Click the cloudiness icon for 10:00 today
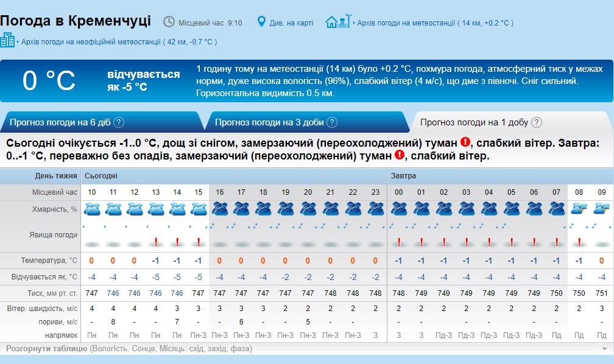Image resolution: width=614 pixels, height=364 pixels. click(x=92, y=209)
